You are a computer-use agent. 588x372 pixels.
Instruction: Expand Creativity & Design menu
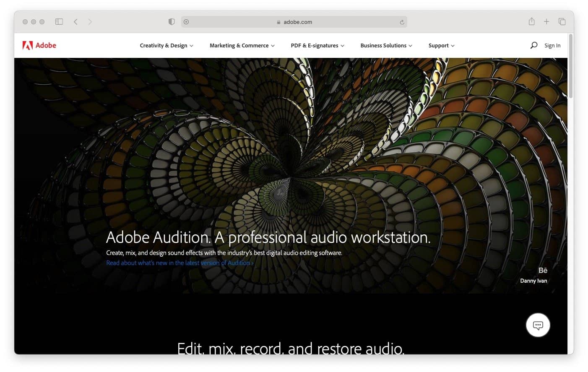click(x=167, y=45)
